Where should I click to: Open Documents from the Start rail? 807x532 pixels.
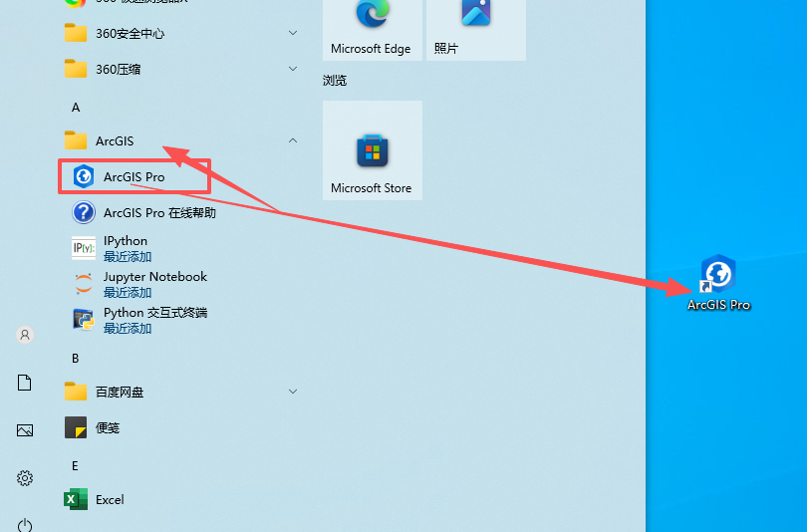25,383
